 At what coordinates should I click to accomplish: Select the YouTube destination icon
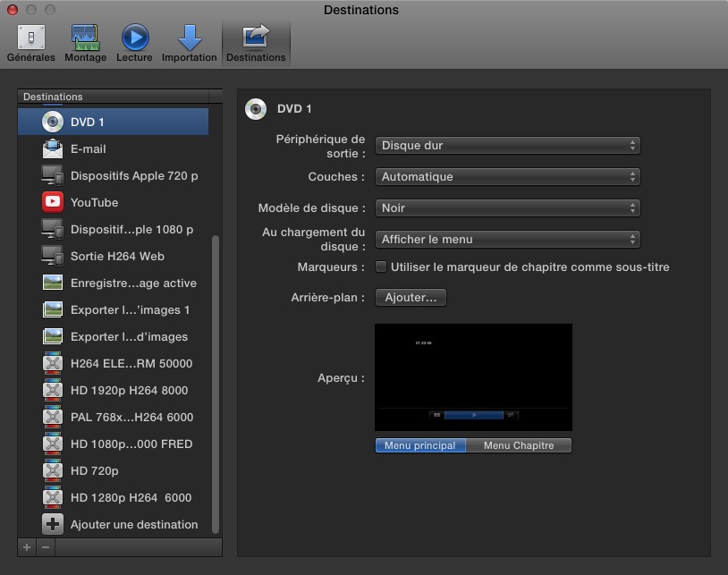tap(51, 202)
